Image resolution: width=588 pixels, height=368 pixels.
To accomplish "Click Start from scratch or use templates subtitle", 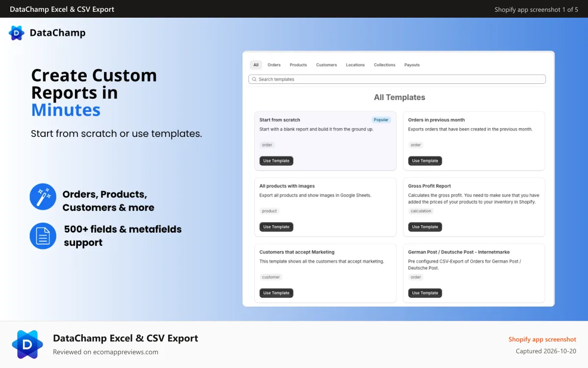I will point(117,133).
